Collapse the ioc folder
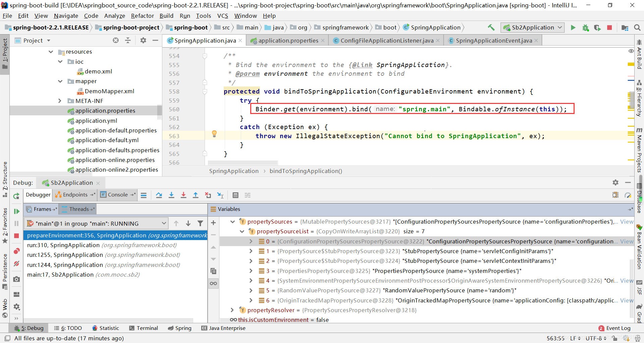644x343 pixels. pos(60,62)
